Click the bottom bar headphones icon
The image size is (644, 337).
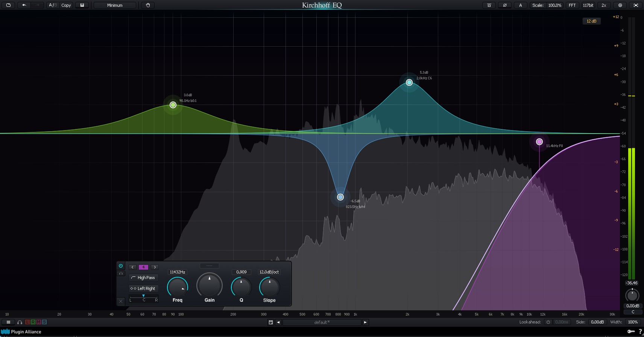point(20,322)
